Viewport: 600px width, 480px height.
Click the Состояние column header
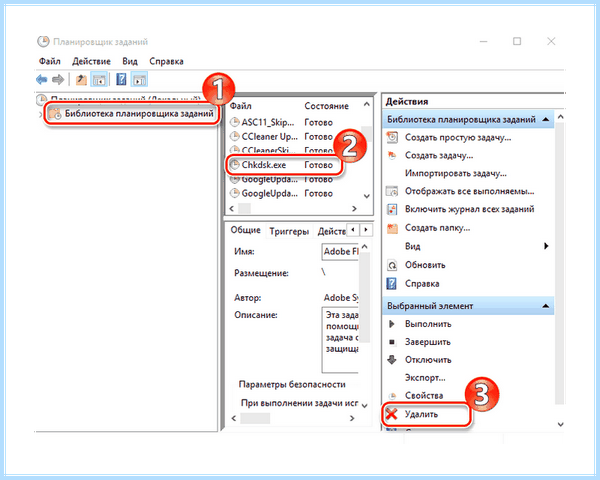click(x=326, y=106)
